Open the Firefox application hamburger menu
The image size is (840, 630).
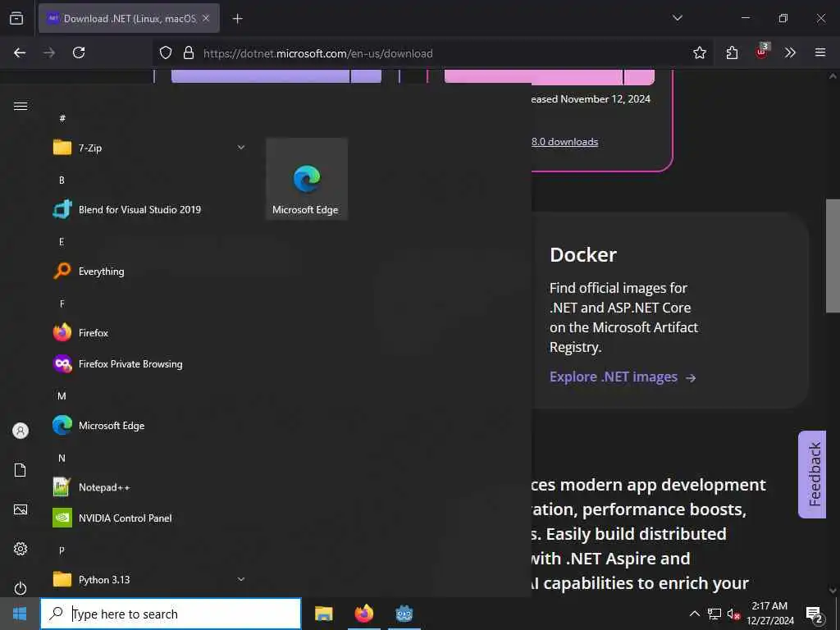point(820,52)
